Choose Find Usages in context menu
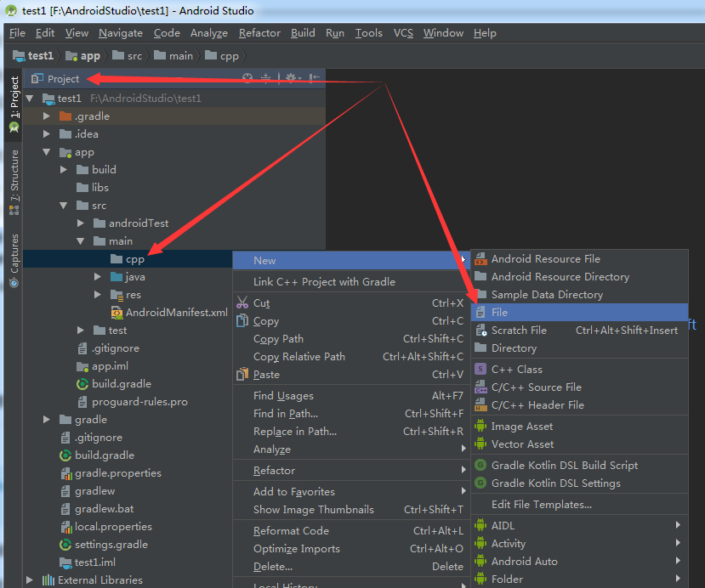This screenshot has height=588, width=705. point(351,396)
